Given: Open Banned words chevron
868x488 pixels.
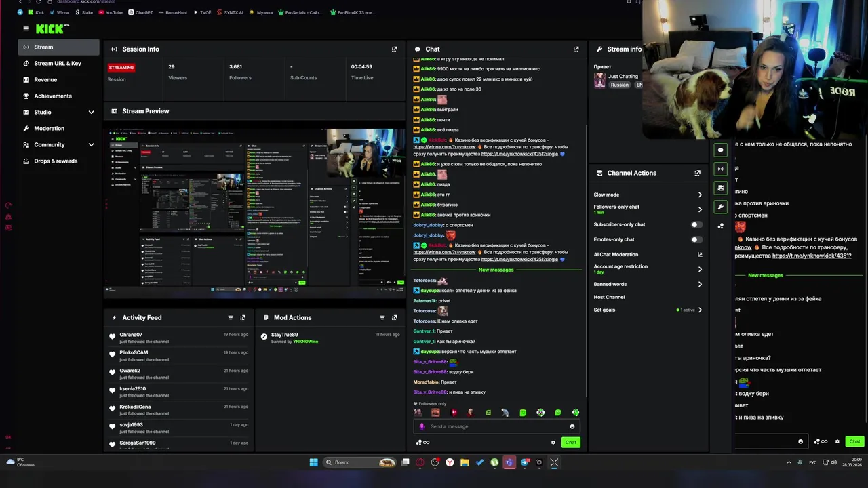Looking at the screenshot, I should coord(700,284).
